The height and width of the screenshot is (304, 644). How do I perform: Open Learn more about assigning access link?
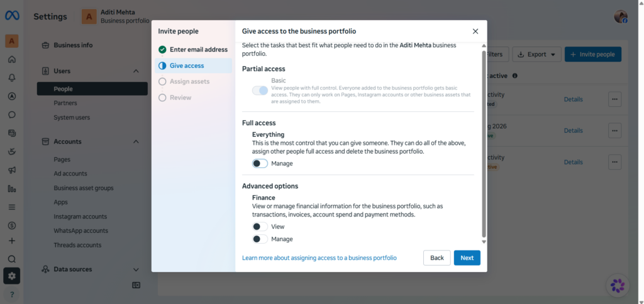pyautogui.click(x=319, y=258)
